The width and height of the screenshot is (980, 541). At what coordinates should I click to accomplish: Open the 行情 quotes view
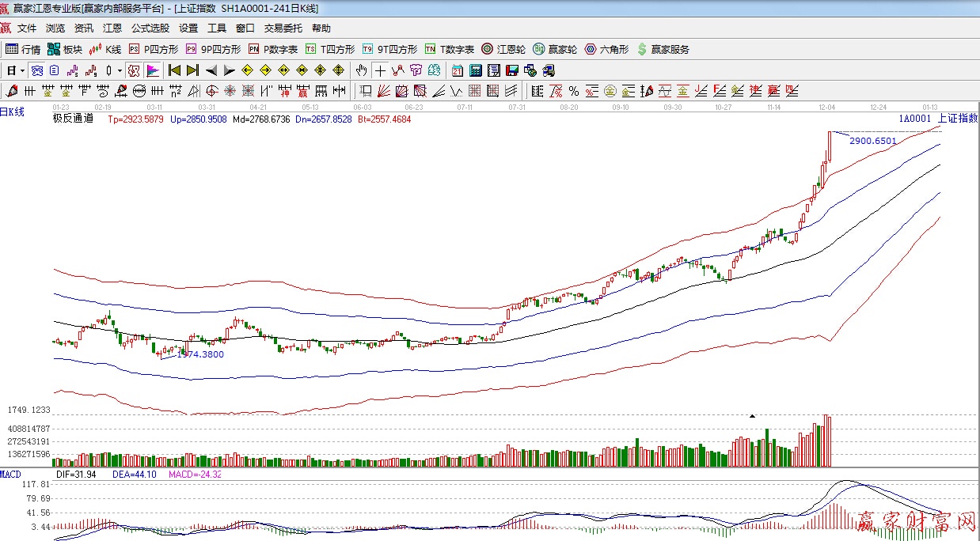pyautogui.click(x=23, y=49)
